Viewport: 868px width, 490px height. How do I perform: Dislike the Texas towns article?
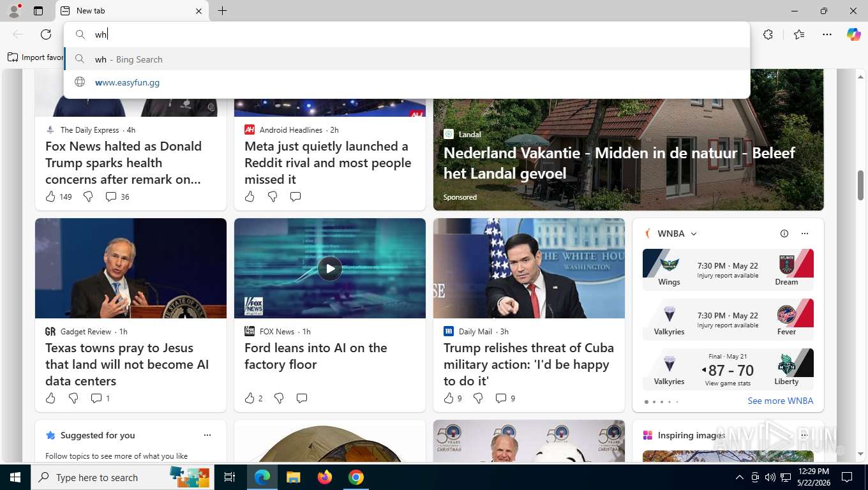73,398
